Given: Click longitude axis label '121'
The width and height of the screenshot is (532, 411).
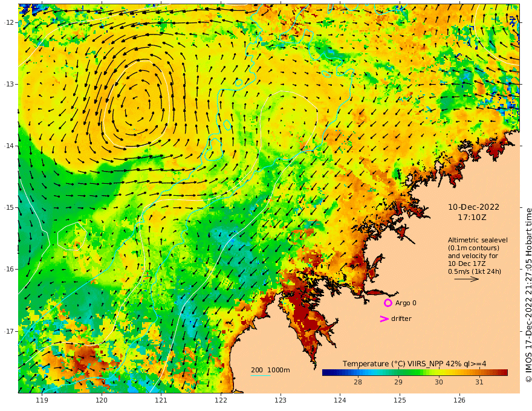Looking at the screenshot, I should click(161, 400).
